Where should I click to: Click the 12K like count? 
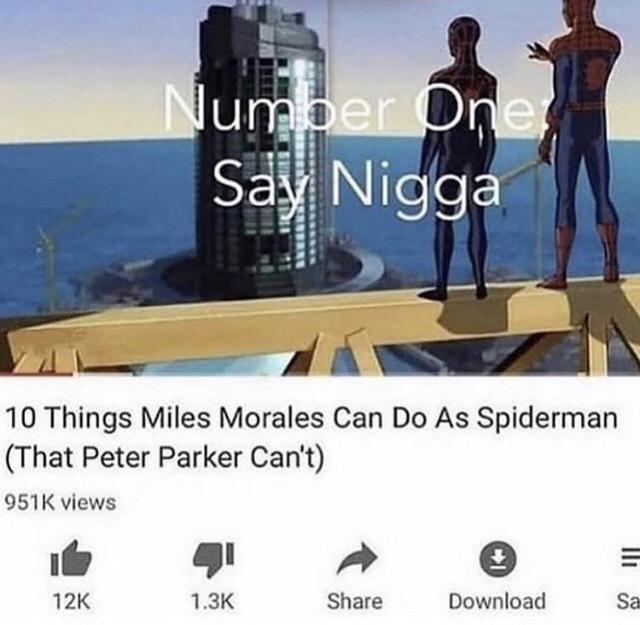click(x=71, y=601)
